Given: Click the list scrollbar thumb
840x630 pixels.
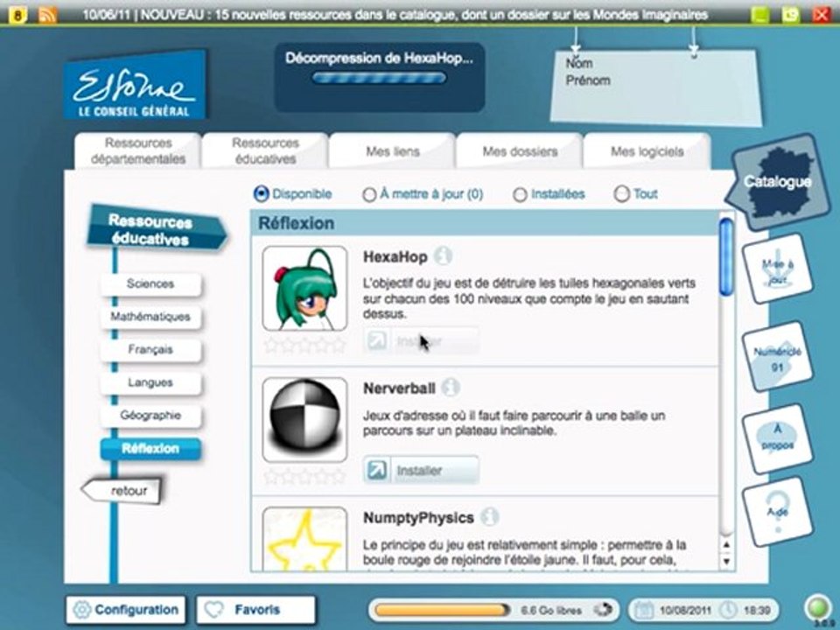Looking at the screenshot, I should tap(726, 257).
